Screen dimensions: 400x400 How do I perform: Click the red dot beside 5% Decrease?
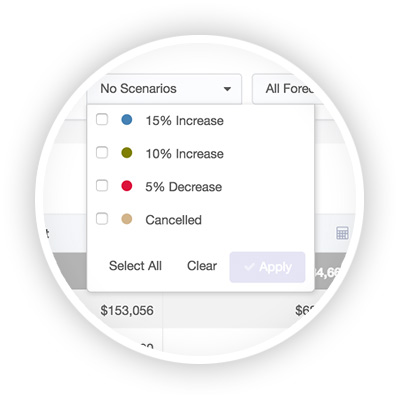[x=126, y=186]
